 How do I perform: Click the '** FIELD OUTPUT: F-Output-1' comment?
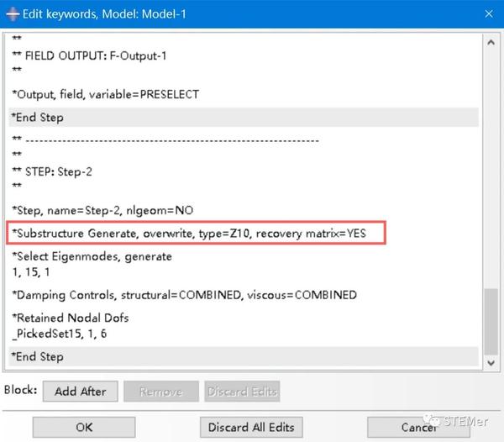tap(89, 56)
